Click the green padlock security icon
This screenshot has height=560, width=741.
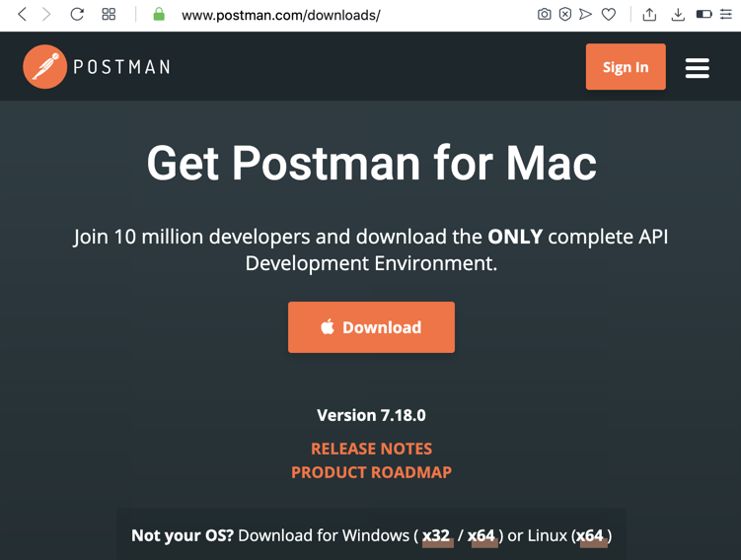tap(159, 14)
